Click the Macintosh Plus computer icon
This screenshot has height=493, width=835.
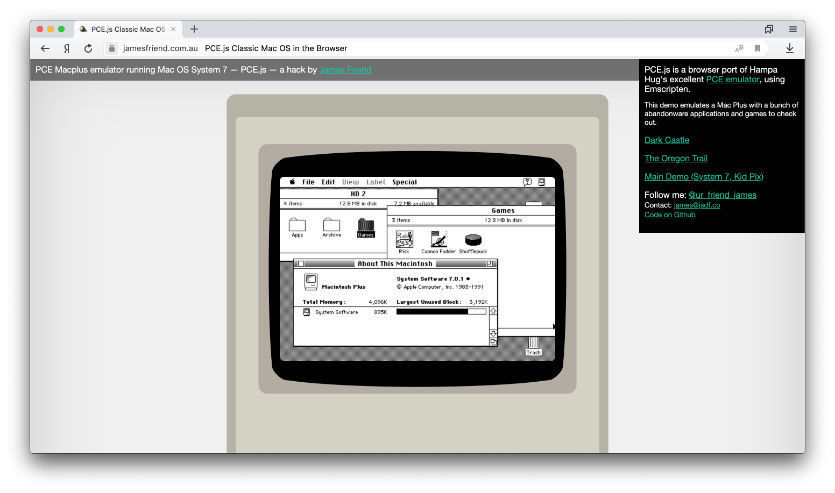coord(311,282)
